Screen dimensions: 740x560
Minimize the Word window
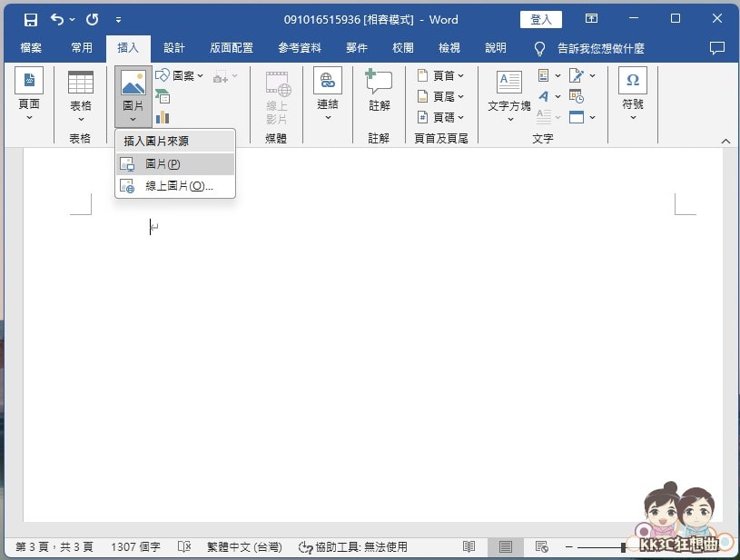pos(634,18)
